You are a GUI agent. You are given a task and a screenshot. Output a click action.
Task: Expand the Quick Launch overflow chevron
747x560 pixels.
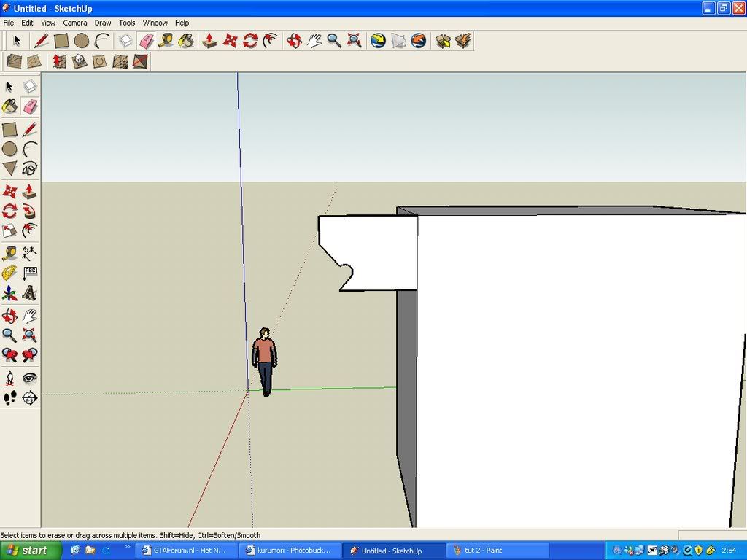pyautogui.click(x=127, y=548)
